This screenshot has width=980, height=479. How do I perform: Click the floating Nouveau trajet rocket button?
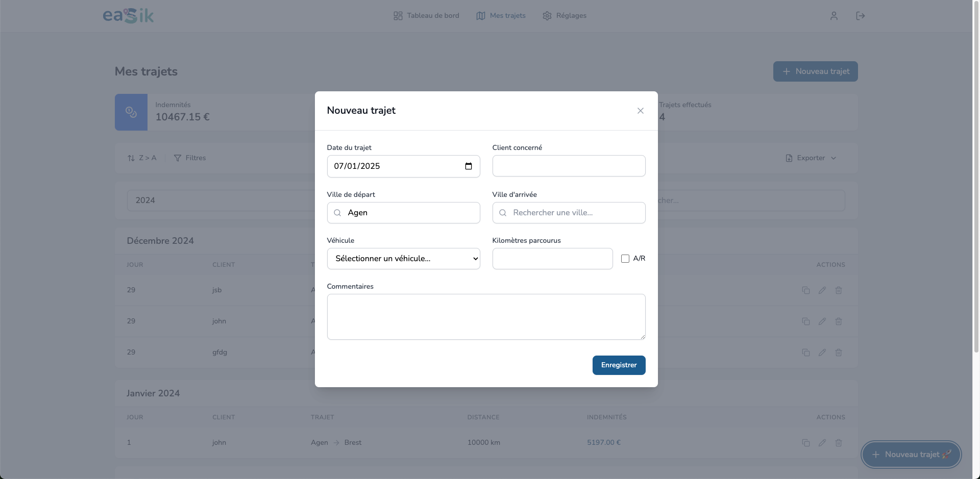pyautogui.click(x=911, y=455)
